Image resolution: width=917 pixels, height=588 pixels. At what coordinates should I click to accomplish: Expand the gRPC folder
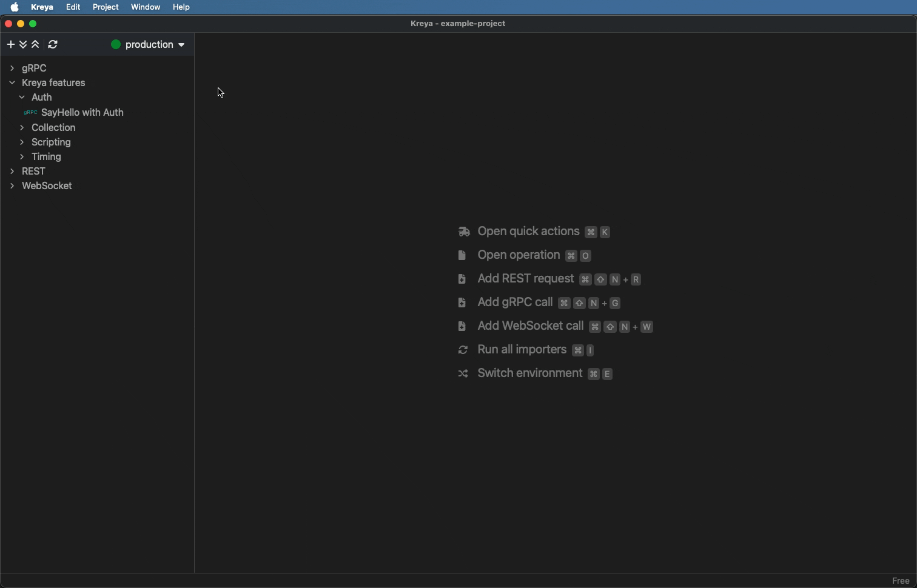[x=12, y=68]
